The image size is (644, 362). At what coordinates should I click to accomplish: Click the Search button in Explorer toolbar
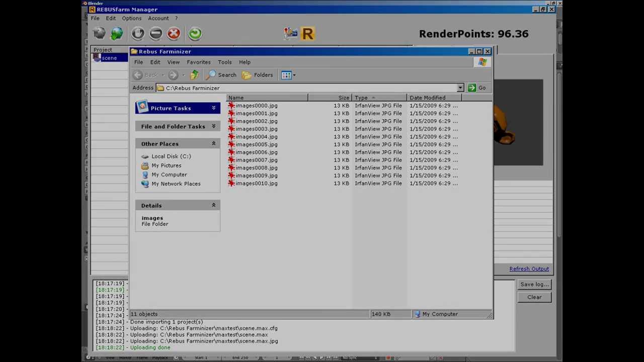(221, 75)
